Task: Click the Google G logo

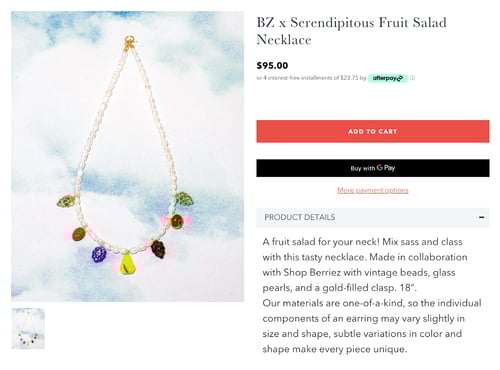Action: pyautogui.click(x=380, y=168)
